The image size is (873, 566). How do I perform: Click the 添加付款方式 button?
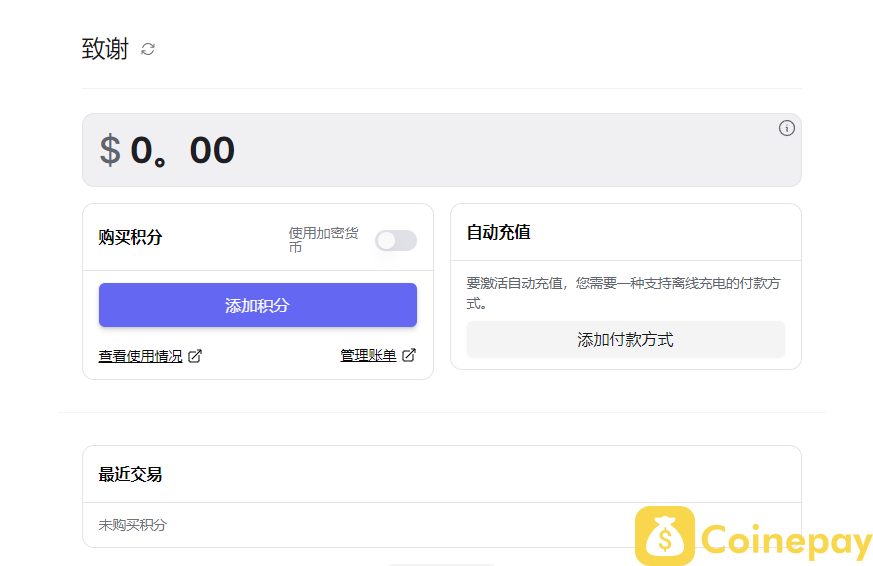[x=625, y=339]
